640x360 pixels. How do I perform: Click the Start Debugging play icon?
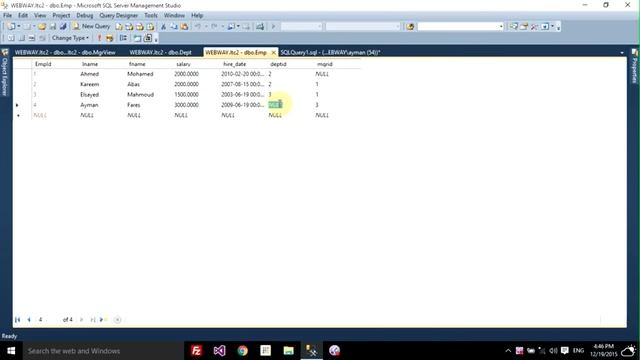tap(273, 27)
